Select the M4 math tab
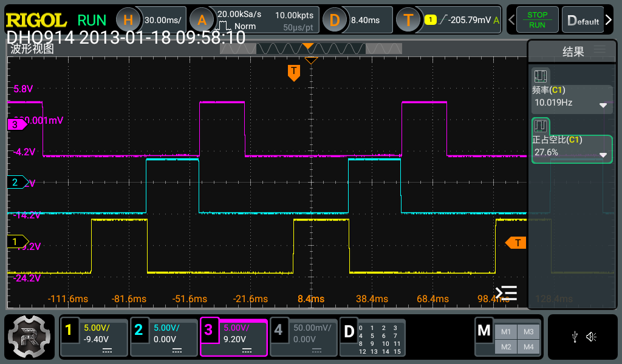 click(x=528, y=346)
